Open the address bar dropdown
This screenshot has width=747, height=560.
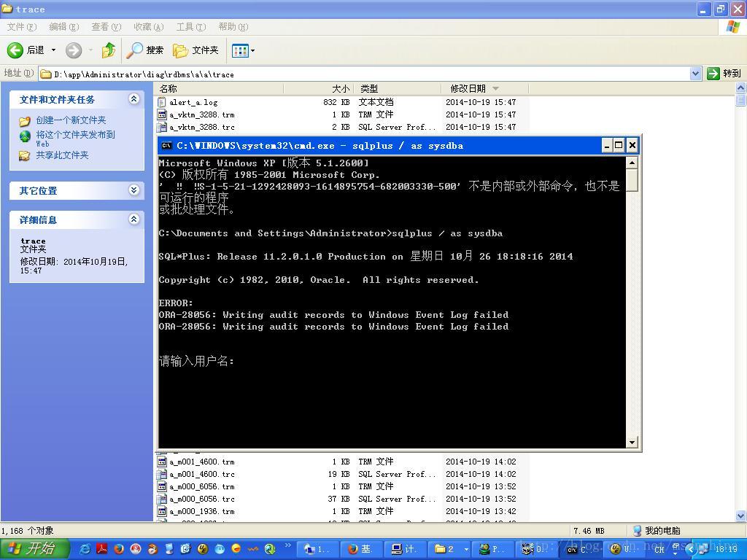pos(695,74)
